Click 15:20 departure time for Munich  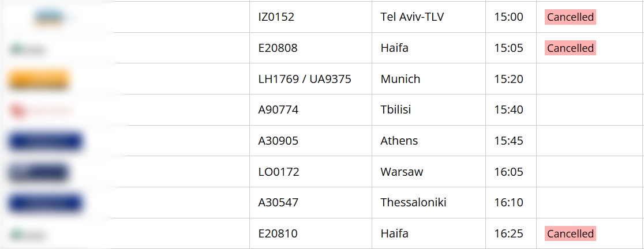(x=508, y=79)
